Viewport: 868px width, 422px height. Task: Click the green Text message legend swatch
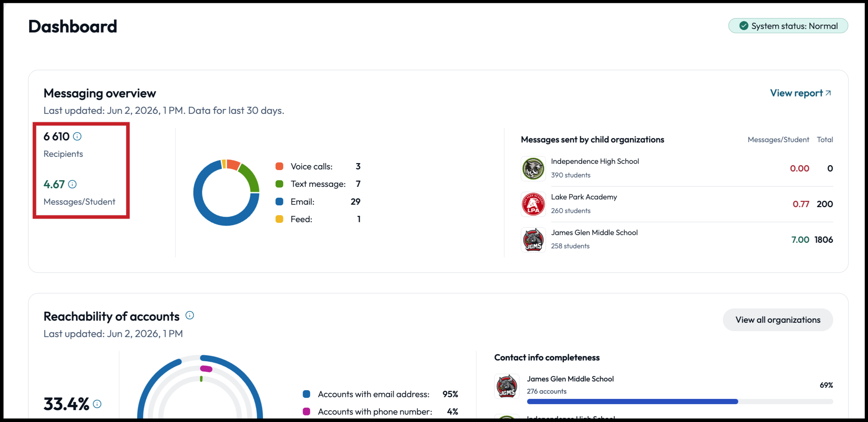(x=279, y=184)
